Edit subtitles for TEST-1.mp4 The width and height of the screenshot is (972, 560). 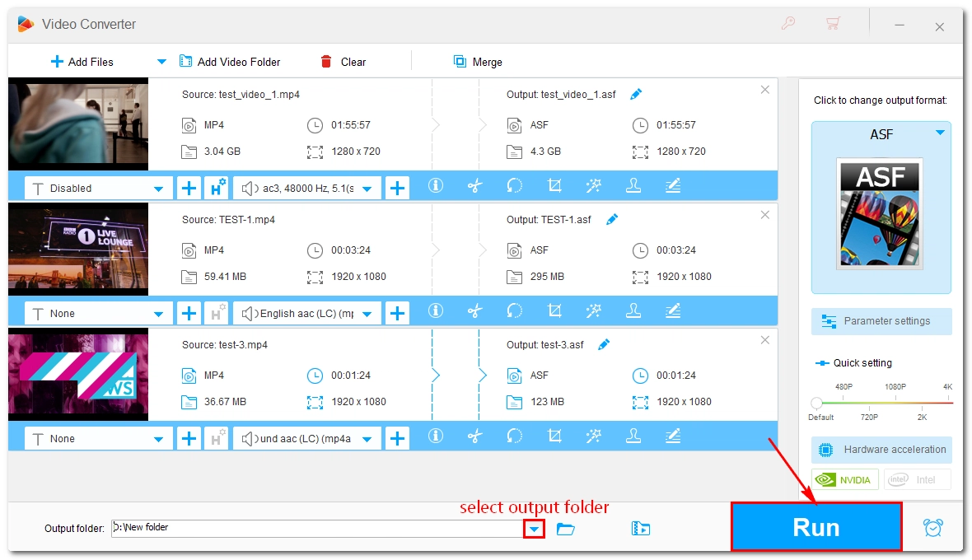click(673, 310)
